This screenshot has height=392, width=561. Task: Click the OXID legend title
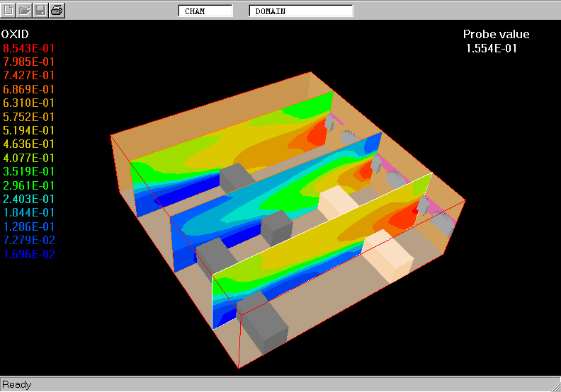point(16,34)
